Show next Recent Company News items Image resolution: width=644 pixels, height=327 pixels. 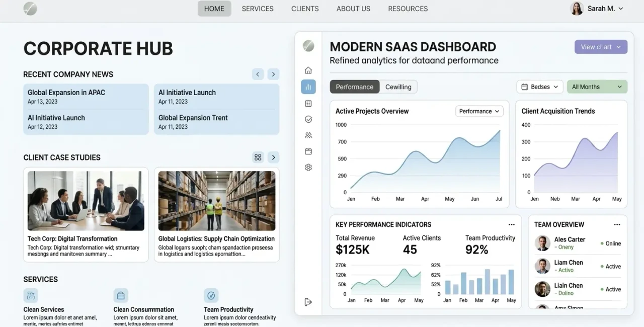coord(273,74)
